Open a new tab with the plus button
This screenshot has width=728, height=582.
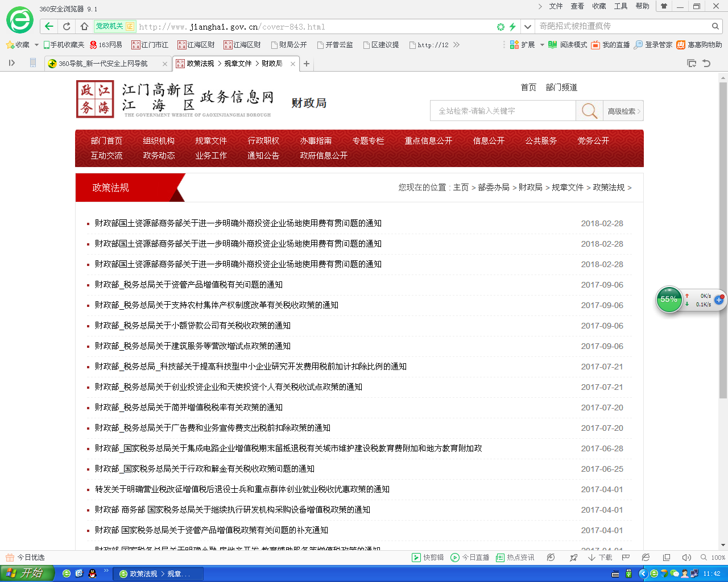click(x=307, y=64)
